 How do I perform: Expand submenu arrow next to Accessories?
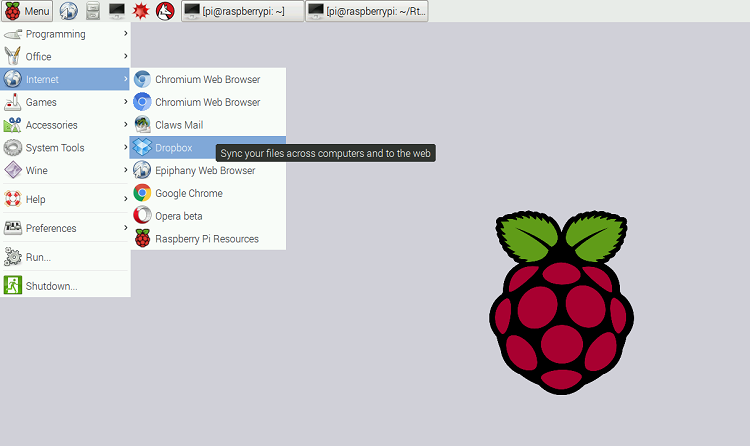click(125, 124)
